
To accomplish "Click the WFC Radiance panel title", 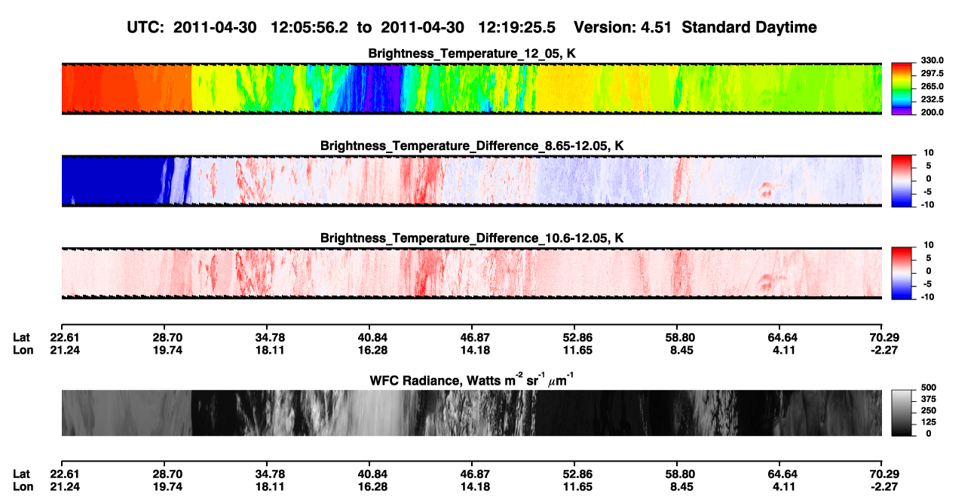I will 472,380.
